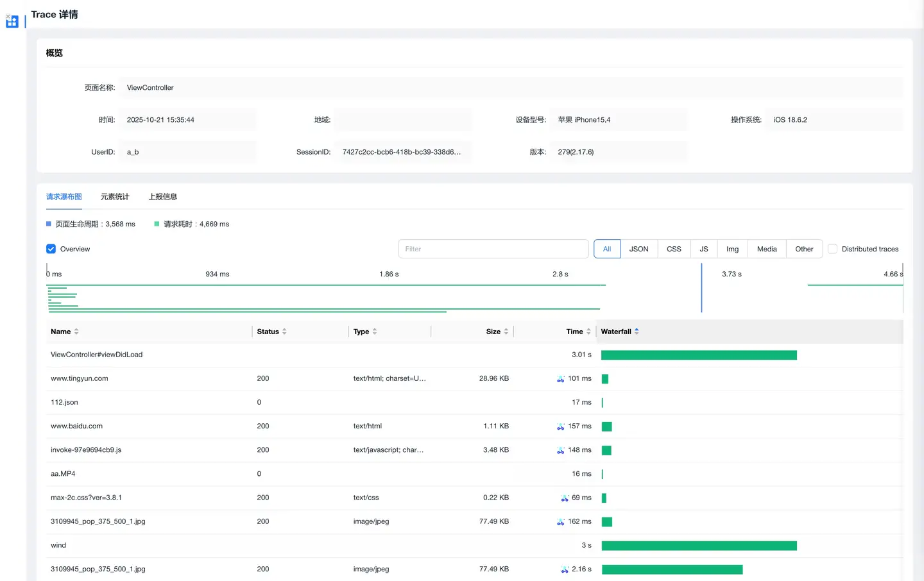Filter requests by Img type
This screenshot has width=924, height=581.
(732, 249)
